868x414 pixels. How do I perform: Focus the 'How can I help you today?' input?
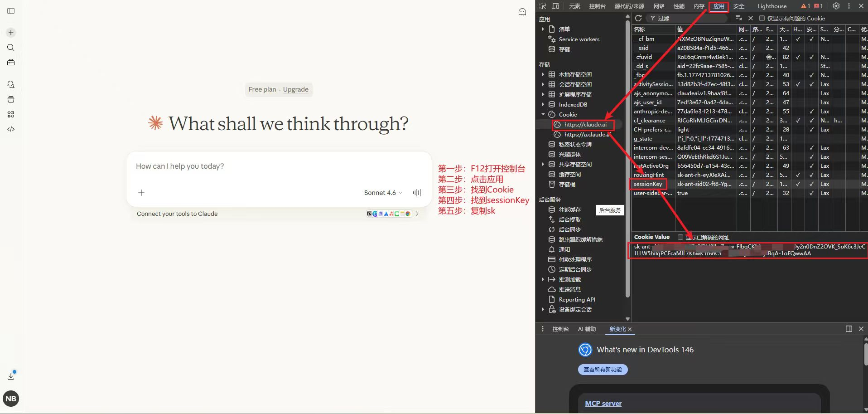[279, 166]
